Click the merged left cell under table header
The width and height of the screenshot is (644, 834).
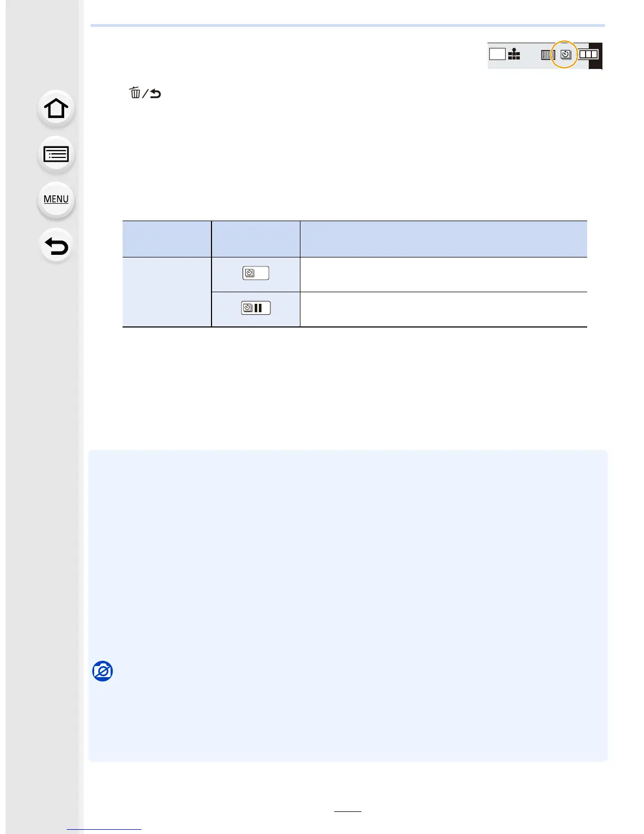pos(167,292)
